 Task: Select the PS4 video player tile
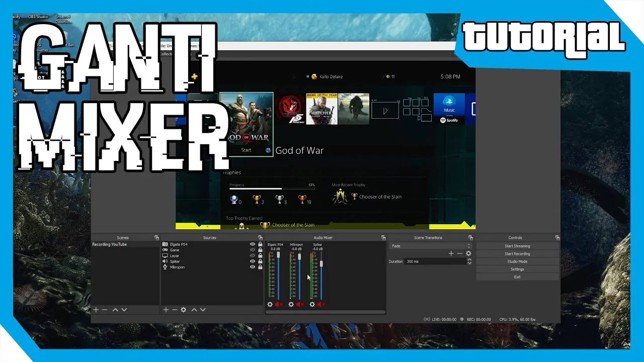pyautogui.click(x=385, y=111)
